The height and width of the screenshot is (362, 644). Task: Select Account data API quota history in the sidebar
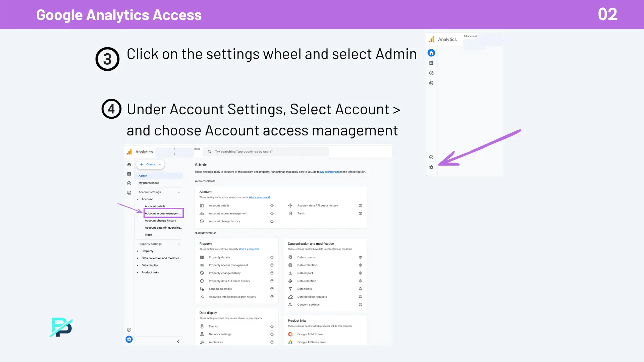pyautogui.click(x=163, y=228)
